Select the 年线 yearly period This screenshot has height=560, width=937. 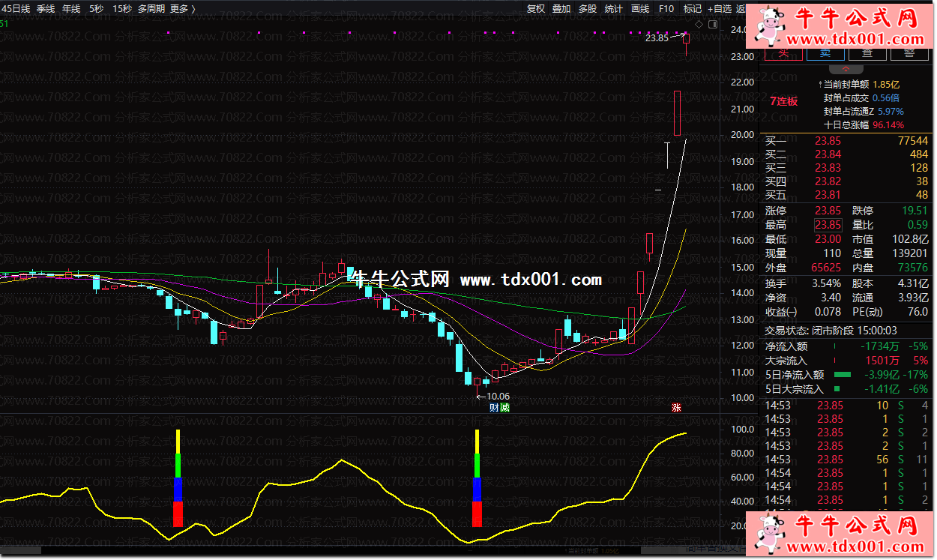tap(71, 9)
